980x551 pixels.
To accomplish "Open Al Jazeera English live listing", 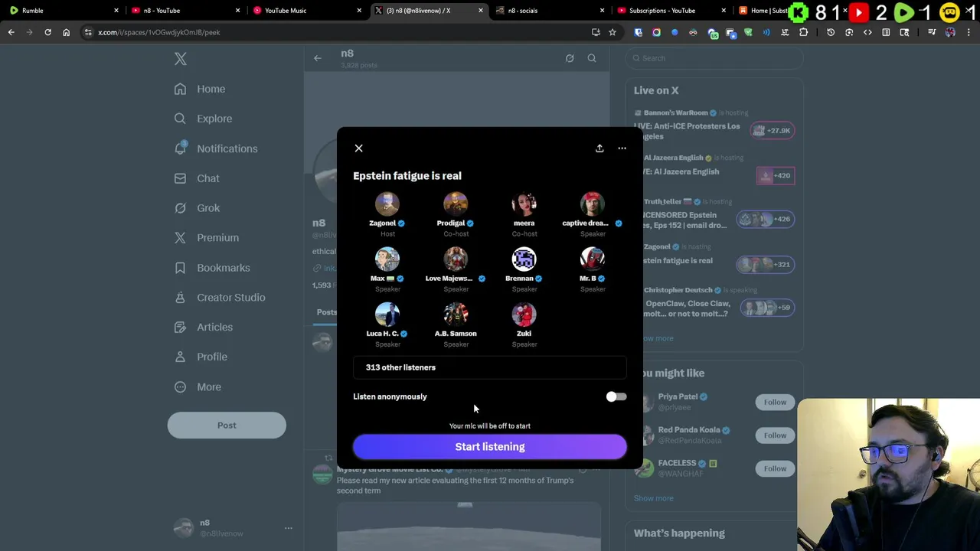I will click(x=714, y=170).
